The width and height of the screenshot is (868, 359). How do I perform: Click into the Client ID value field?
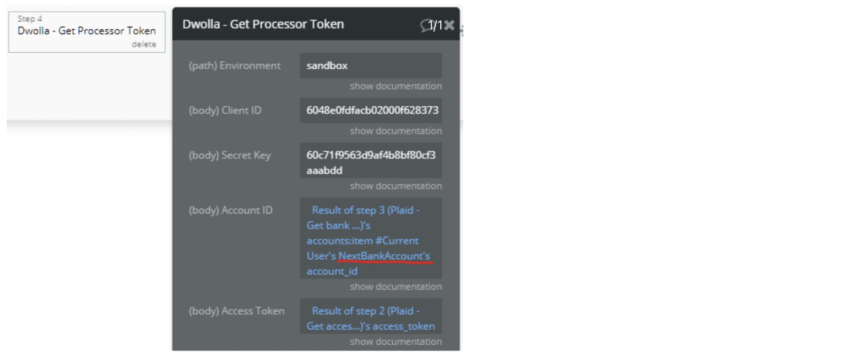(370, 110)
